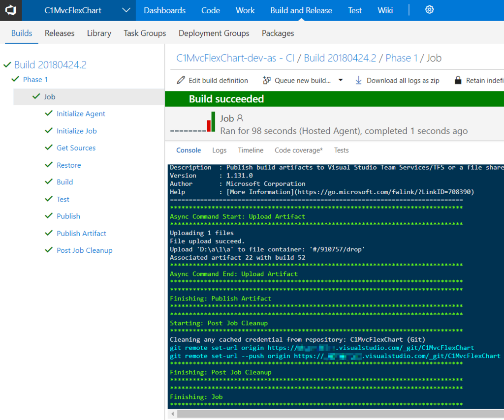Screen dimensions: 504x420
Task: Open the Wiki hub
Action: (x=385, y=10)
